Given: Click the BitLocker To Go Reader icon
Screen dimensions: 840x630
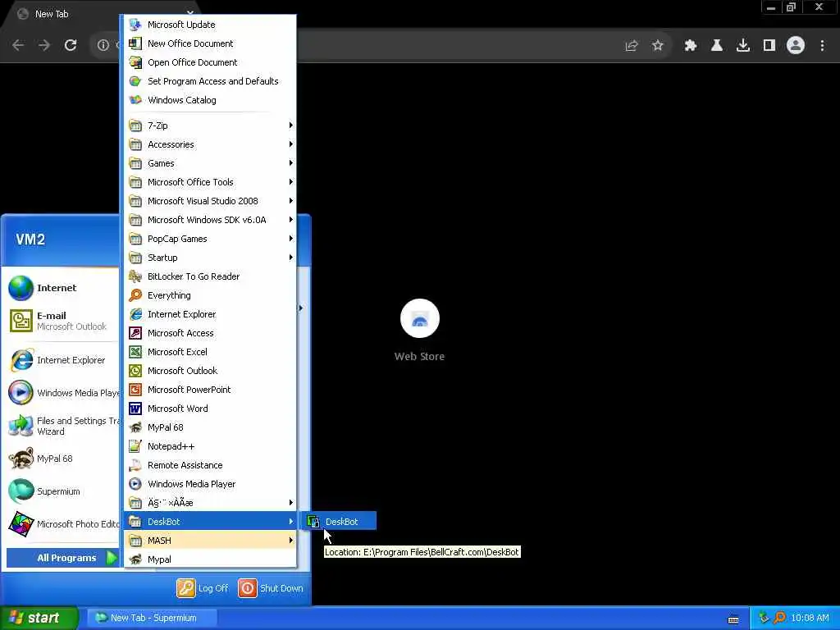Looking at the screenshot, I should [135, 276].
